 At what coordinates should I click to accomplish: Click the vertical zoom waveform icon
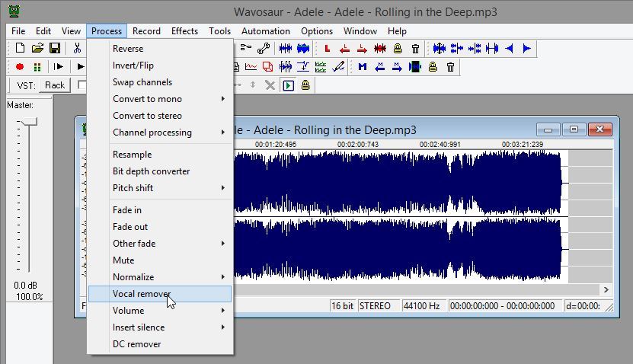440,49
